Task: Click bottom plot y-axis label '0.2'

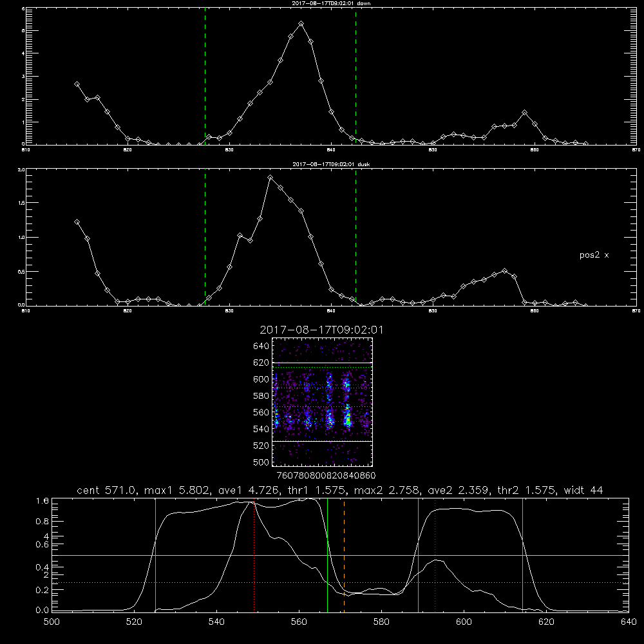Action: pos(43,590)
